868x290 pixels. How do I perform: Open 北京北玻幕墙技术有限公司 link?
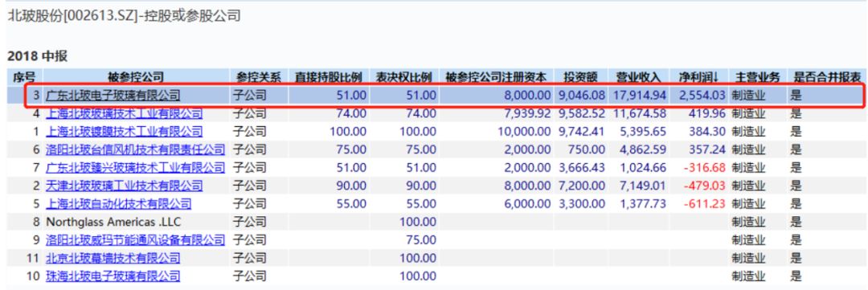coord(113,258)
